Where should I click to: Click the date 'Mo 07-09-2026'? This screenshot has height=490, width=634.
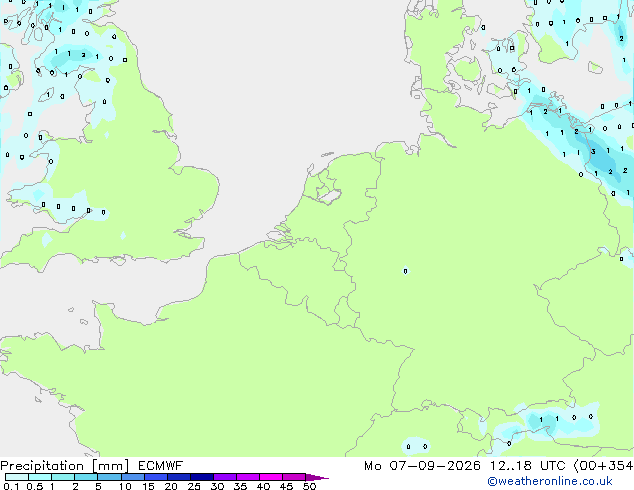point(422,466)
